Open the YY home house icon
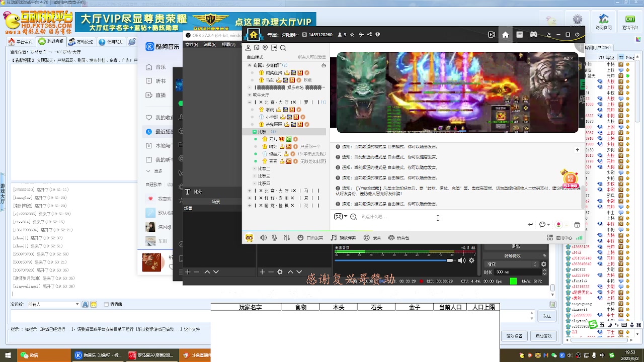 click(254, 35)
